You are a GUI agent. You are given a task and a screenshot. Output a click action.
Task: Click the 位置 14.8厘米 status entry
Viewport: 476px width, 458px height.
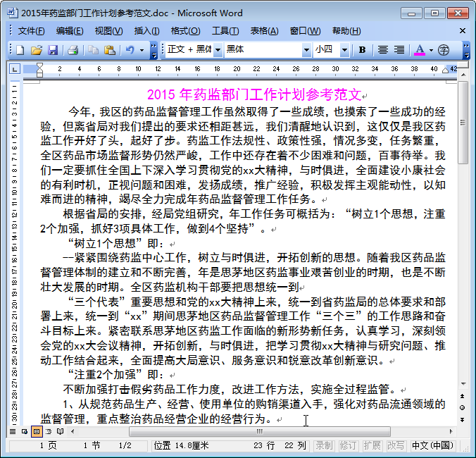tap(181, 446)
